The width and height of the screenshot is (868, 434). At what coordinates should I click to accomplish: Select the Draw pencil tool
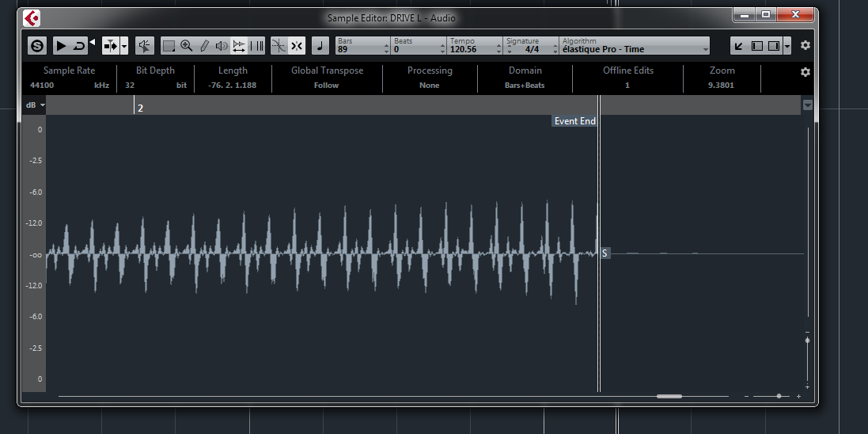[203, 45]
